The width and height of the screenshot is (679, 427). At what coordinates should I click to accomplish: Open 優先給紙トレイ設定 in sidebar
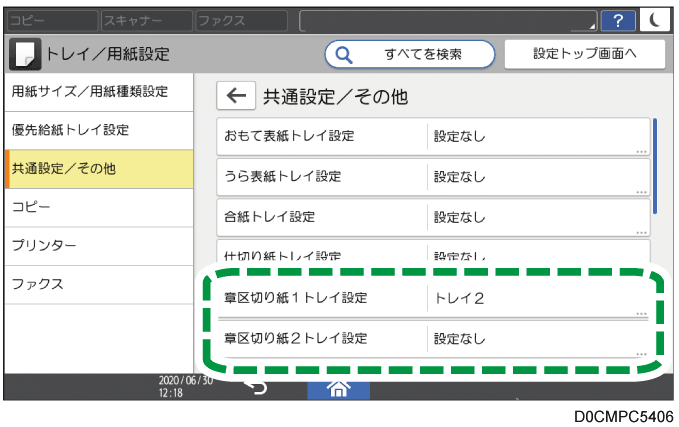point(99,130)
